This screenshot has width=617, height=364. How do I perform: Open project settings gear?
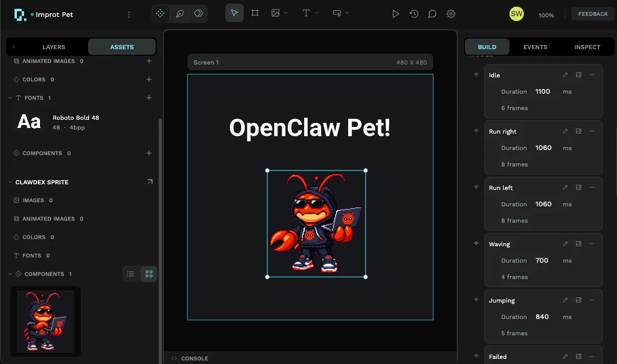click(451, 14)
